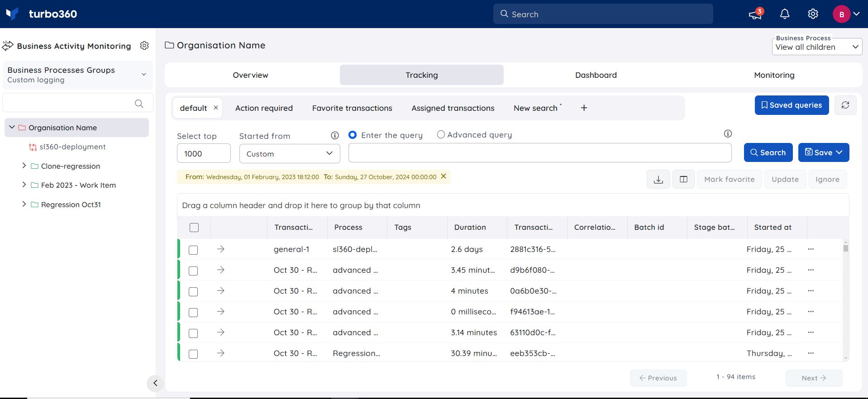Check the row with duration 3.14 minutes
Image resolution: width=868 pixels, height=399 pixels.
tap(193, 333)
